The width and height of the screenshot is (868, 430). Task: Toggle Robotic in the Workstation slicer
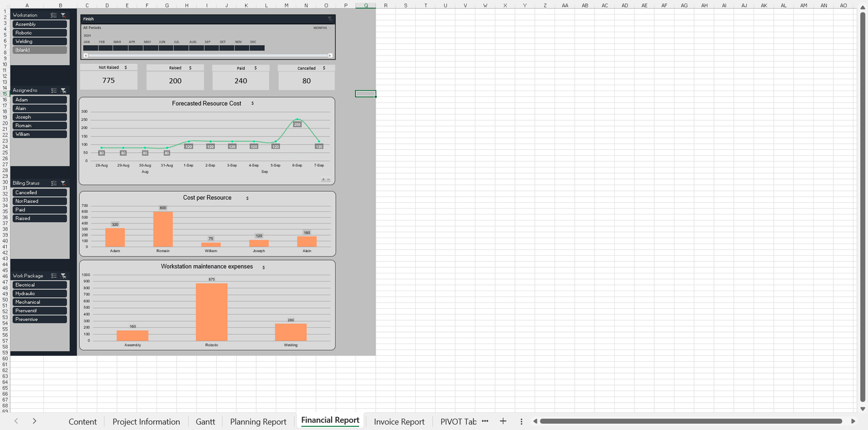click(x=39, y=32)
